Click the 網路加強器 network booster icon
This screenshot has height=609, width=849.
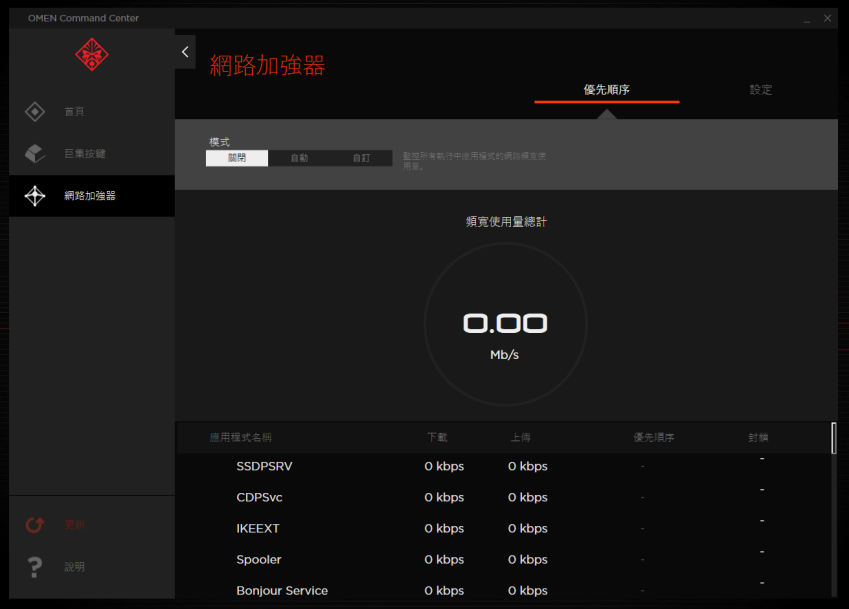[35, 196]
